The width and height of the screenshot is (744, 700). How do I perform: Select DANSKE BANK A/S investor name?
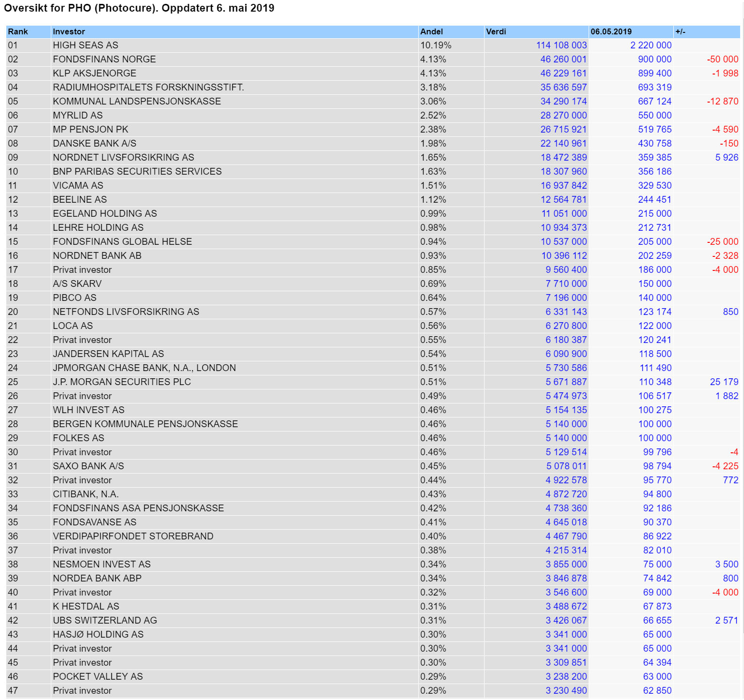point(94,143)
